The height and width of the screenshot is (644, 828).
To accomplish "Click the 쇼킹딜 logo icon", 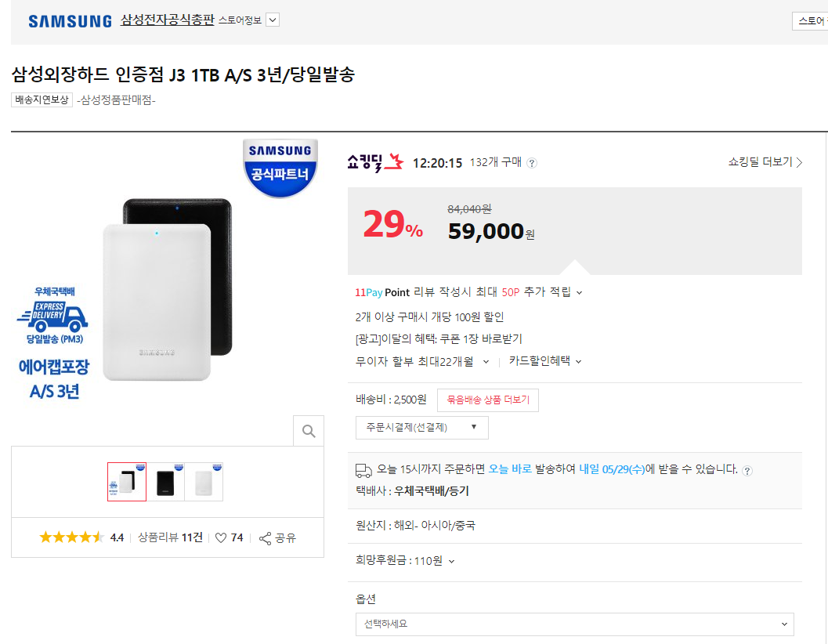I will click(x=376, y=163).
